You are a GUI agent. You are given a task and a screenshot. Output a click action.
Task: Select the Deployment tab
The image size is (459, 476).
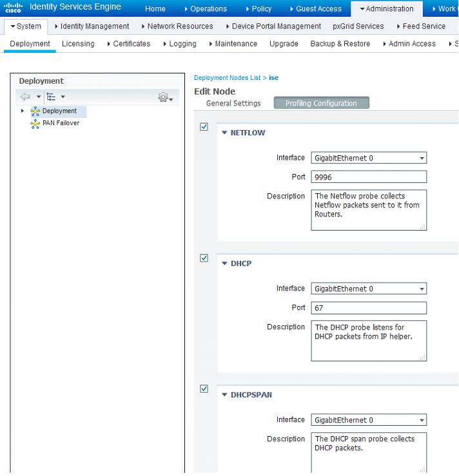tap(30, 44)
